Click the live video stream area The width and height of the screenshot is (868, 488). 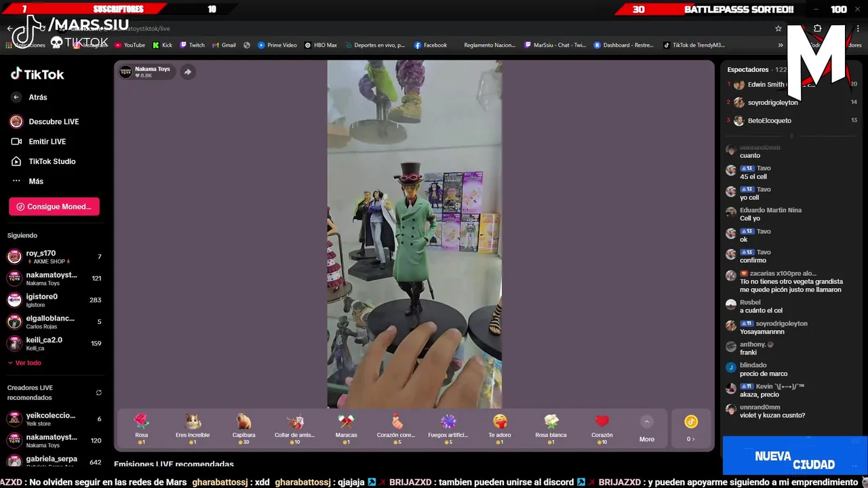point(414,235)
